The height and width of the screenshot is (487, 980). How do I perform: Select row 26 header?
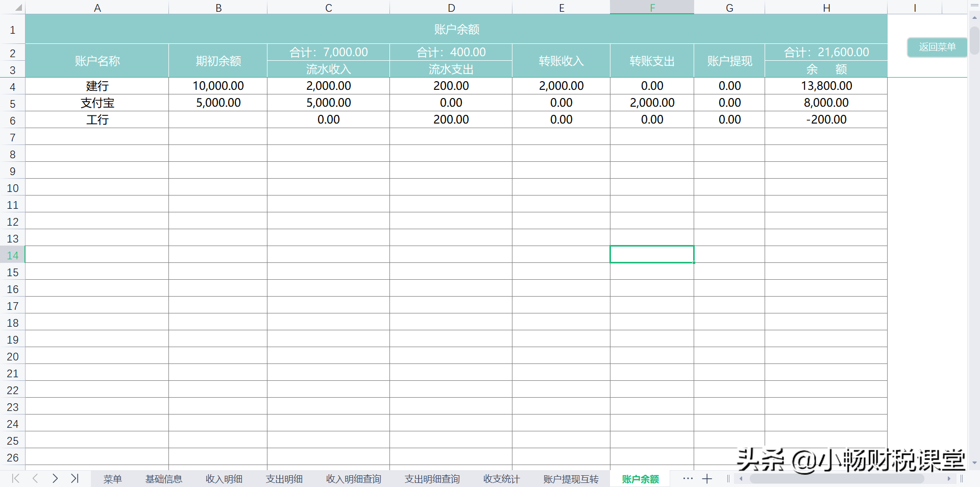pos(13,457)
